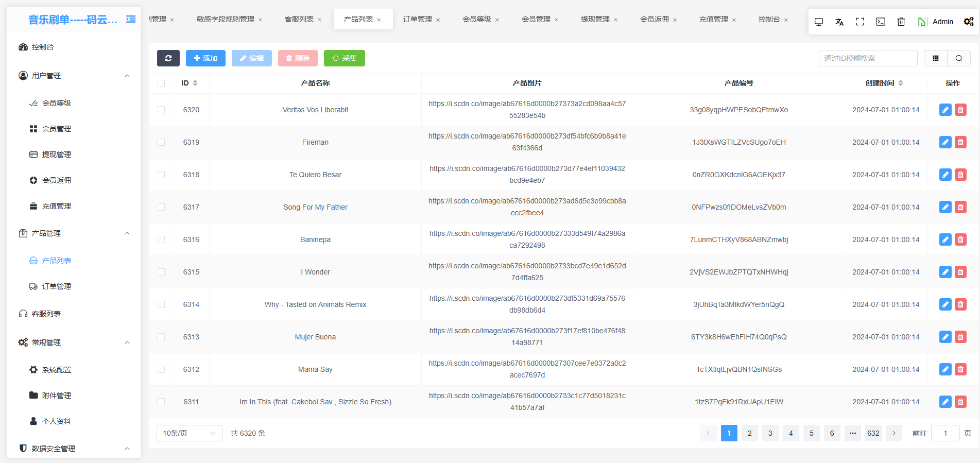Click the trash icon in top header
This screenshot has width=980, height=463.
pyautogui.click(x=901, y=22)
